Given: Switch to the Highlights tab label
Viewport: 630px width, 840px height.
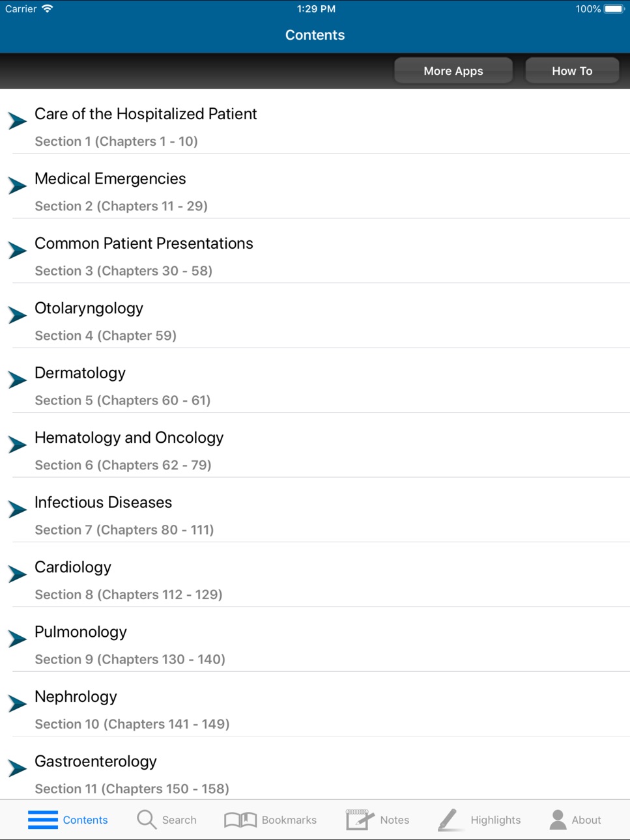Looking at the screenshot, I should (x=496, y=820).
